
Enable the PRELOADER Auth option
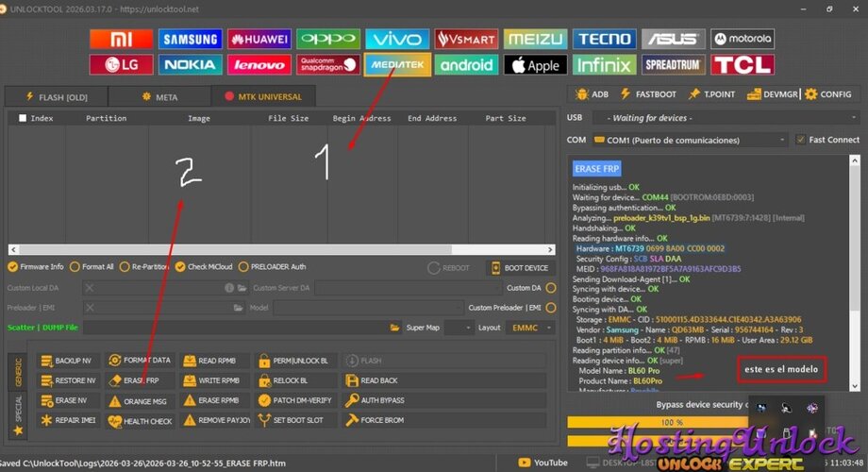coord(273,266)
